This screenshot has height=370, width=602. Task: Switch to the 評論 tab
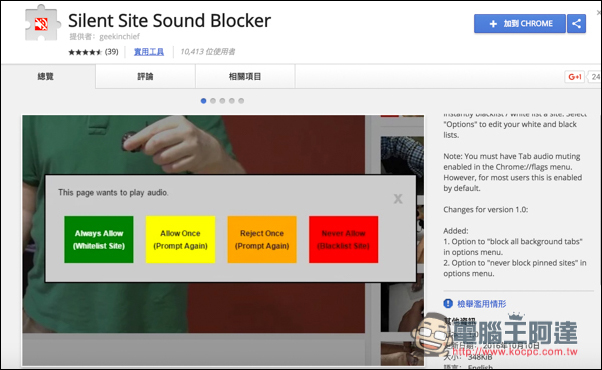pos(146,76)
